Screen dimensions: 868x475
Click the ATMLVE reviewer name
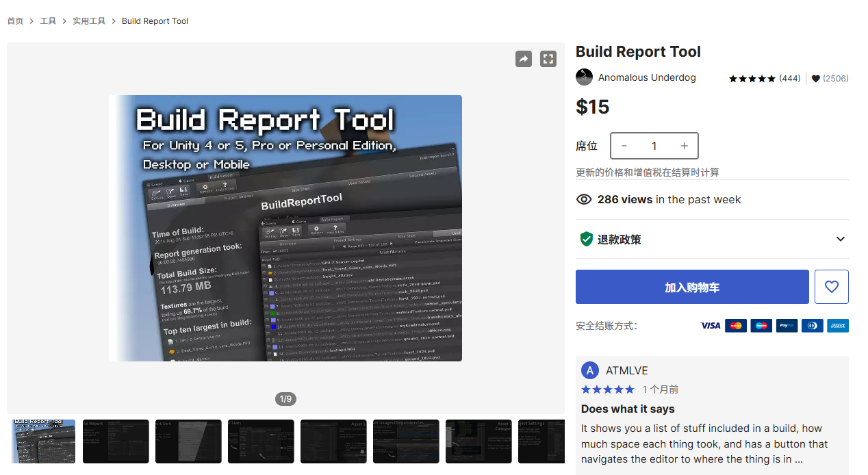pos(626,370)
